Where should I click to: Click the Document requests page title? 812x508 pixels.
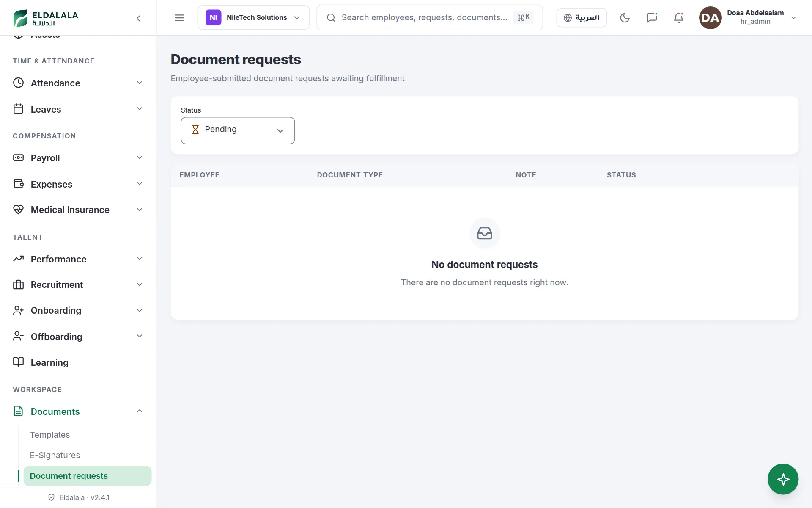tap(236, 60)
